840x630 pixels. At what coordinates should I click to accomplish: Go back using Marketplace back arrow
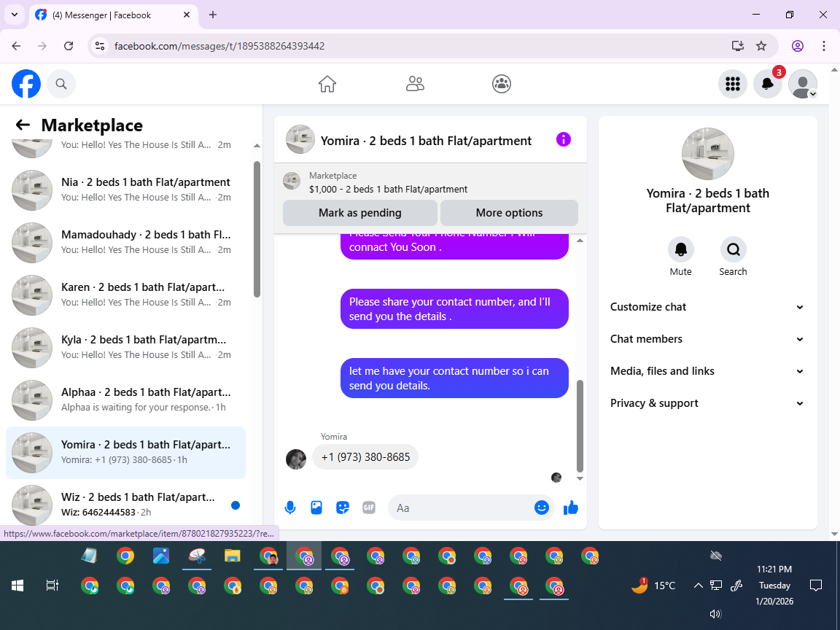23,125
